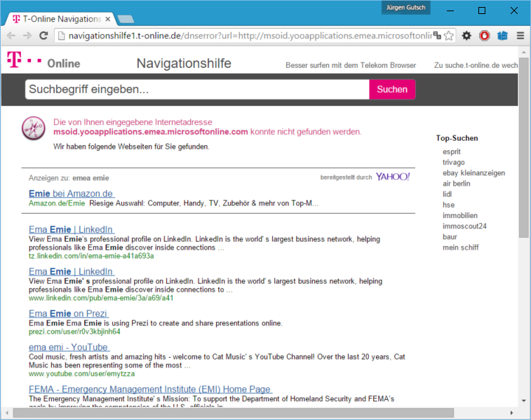Click the page icon in the address bar

[61, 36]
